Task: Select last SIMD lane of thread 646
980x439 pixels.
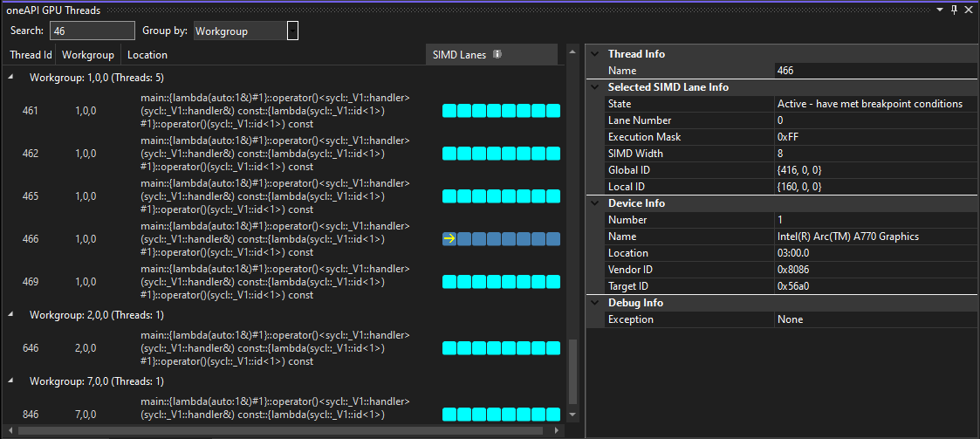Action: click(552, 348)
